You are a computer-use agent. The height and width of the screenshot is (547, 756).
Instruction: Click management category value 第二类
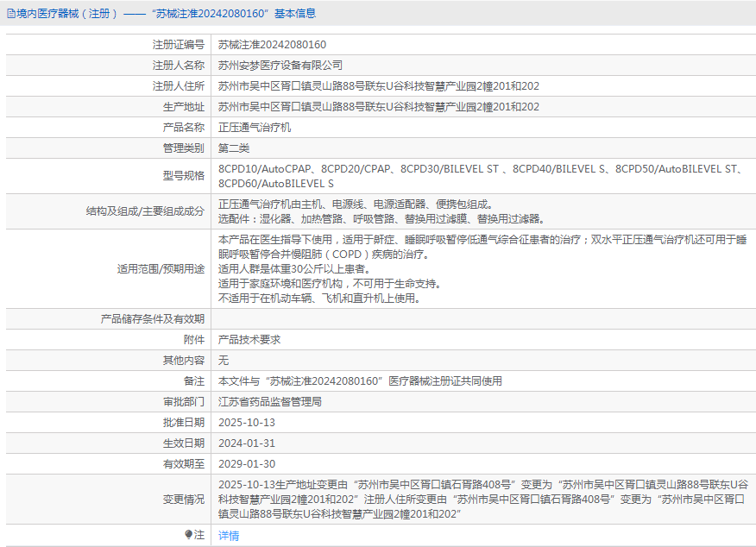[x=234, y=148]
